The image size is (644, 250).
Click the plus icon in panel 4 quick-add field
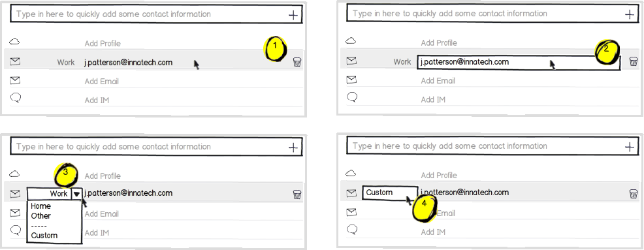click(x=629, y=147)
